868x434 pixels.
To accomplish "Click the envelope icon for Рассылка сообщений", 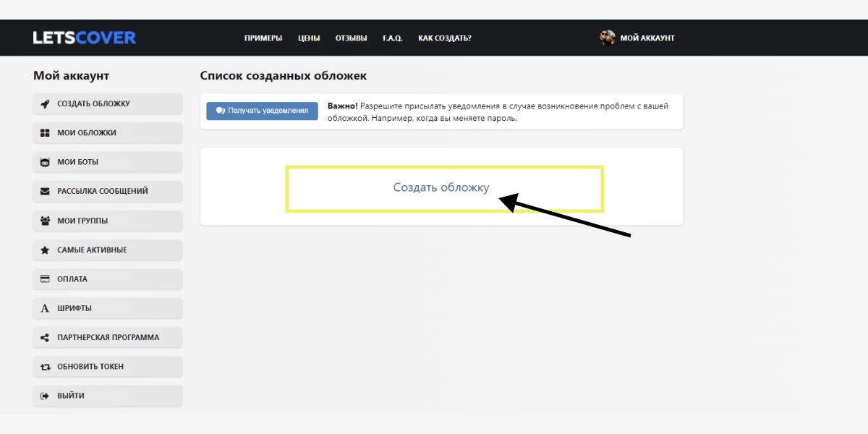I will [45, 192].
